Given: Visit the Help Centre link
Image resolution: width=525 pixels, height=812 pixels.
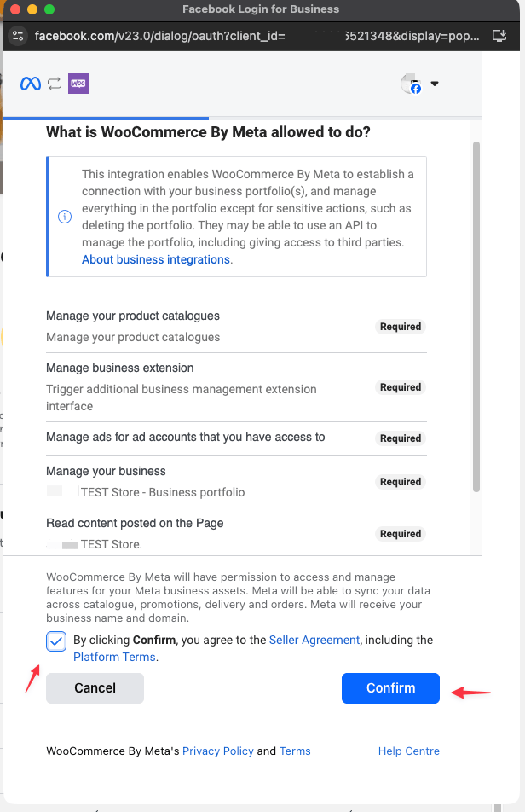Looking at the screenshot, I should (409, 751).
